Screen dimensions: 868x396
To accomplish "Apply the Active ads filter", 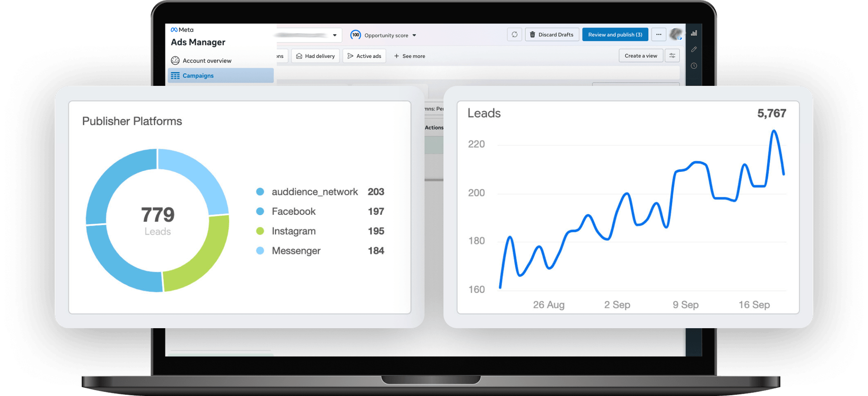I will (364, 56).
